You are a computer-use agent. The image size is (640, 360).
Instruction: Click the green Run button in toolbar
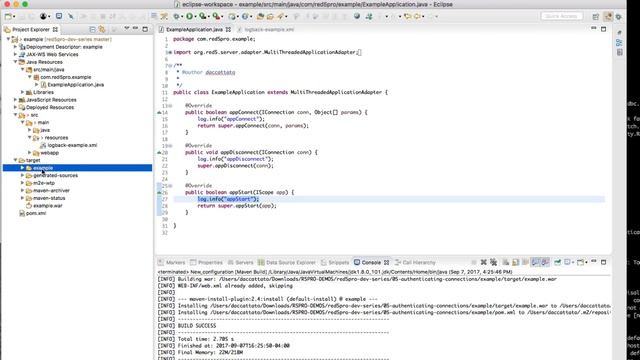(x=189, y=16)
